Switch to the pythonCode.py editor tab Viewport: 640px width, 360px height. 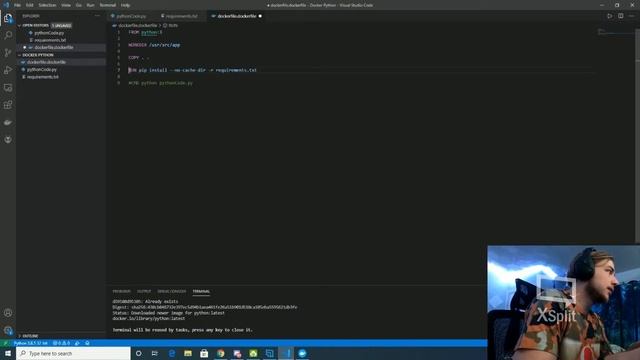131,16
